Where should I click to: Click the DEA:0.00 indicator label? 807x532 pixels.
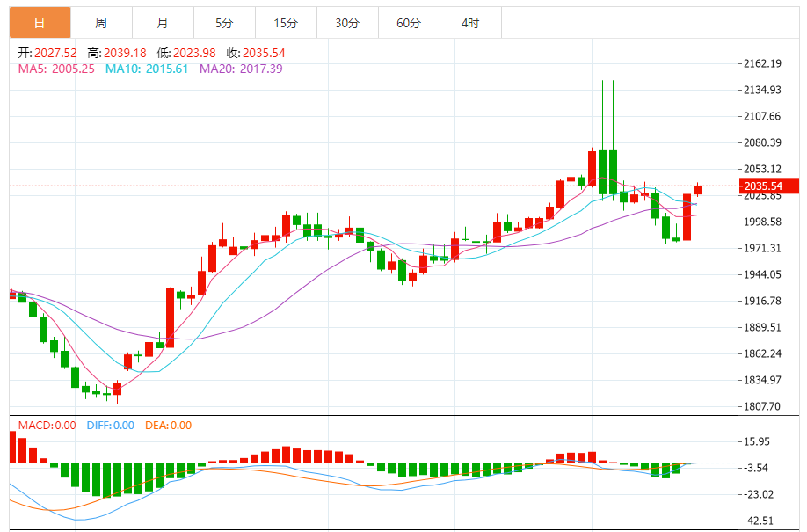pos(168,426)
